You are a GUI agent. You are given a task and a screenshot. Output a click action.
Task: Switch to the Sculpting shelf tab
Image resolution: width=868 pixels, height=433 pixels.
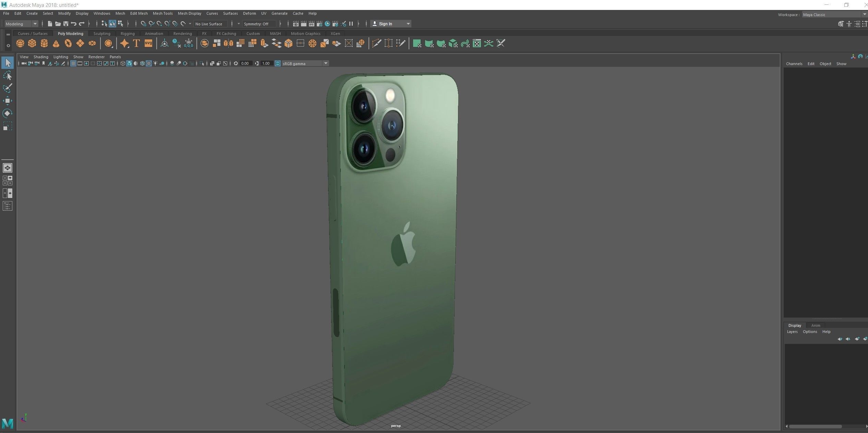click(102, 34)
